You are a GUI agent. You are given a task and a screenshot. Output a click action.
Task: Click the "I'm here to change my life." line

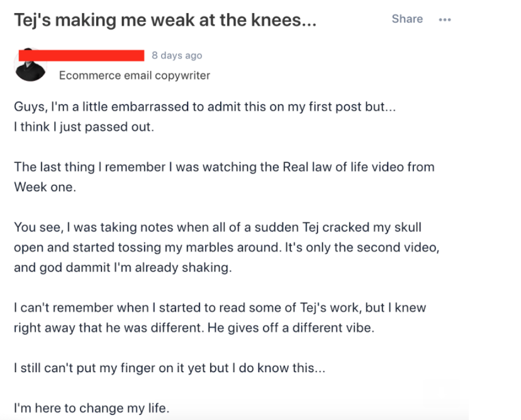click(x=92, y=408)
